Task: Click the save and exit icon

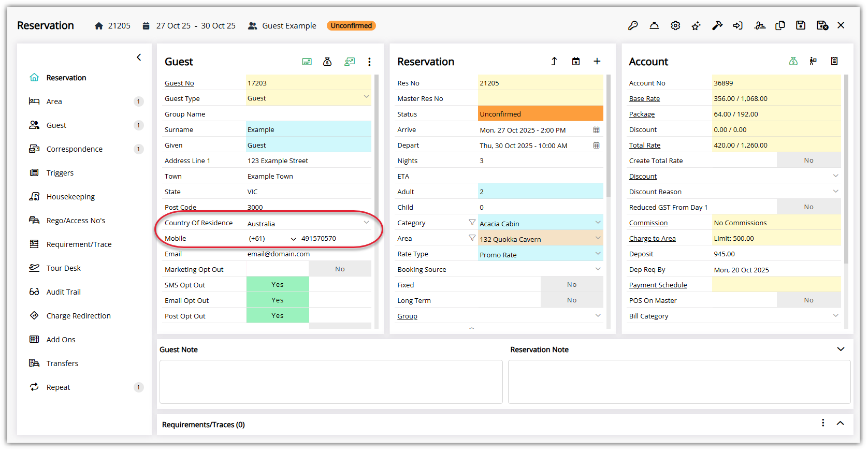Action: click(822, 25)
